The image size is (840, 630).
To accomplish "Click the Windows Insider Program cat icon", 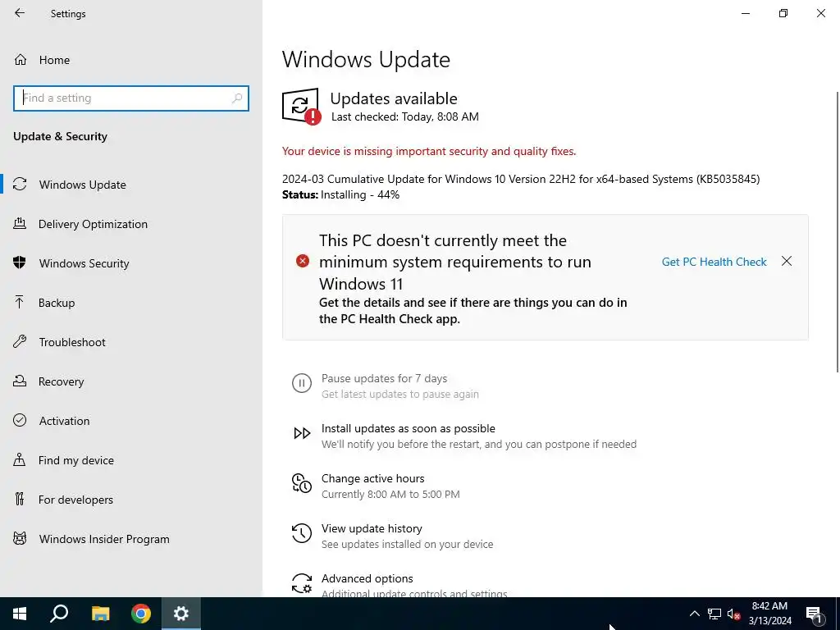I will (20, 538).
